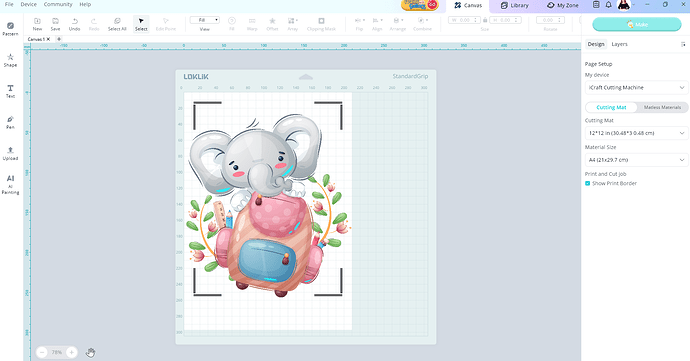Click the size aspect ratio lock
The height and width of the screenshot is (361, 690).
pos(485,20)
